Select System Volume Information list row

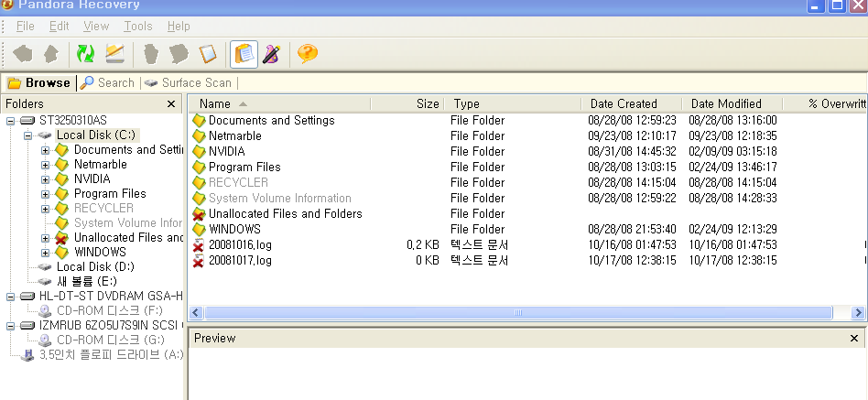[527, 198]
